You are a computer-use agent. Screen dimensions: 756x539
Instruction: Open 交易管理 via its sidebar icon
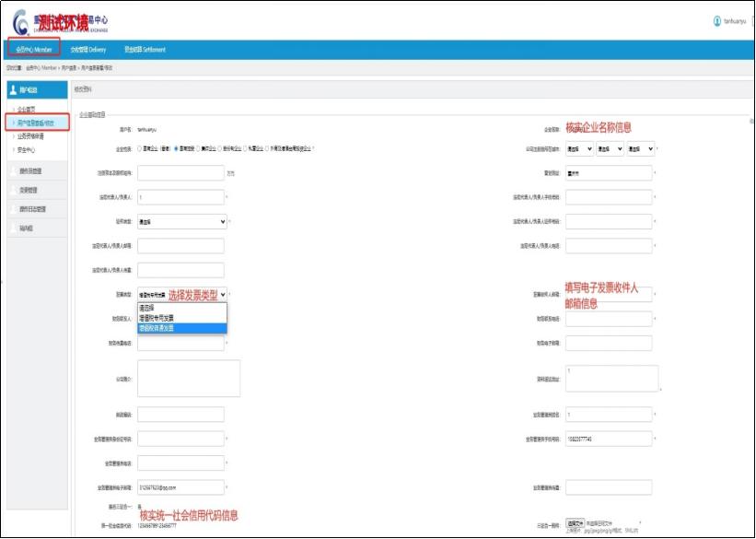point(12,190)
